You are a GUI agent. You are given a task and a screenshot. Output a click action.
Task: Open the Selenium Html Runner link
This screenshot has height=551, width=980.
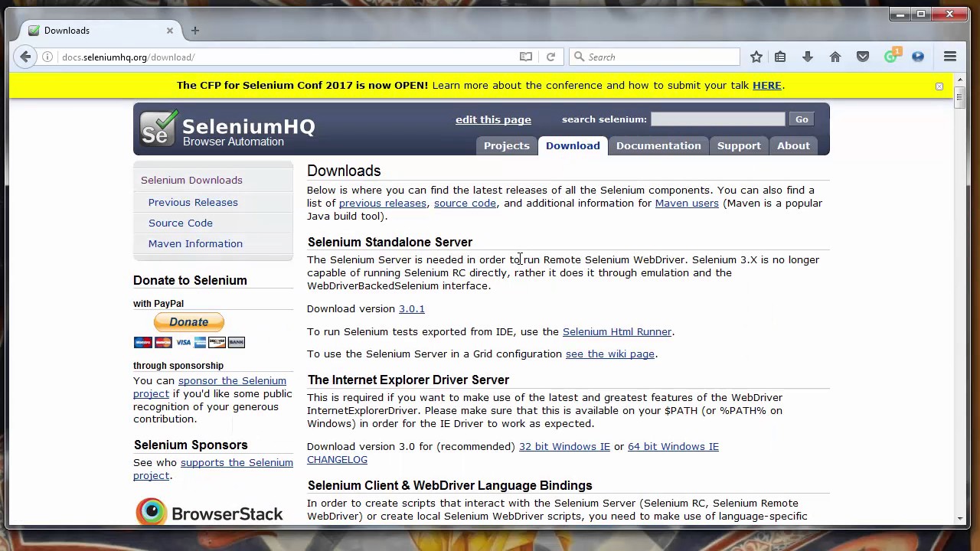617,331
